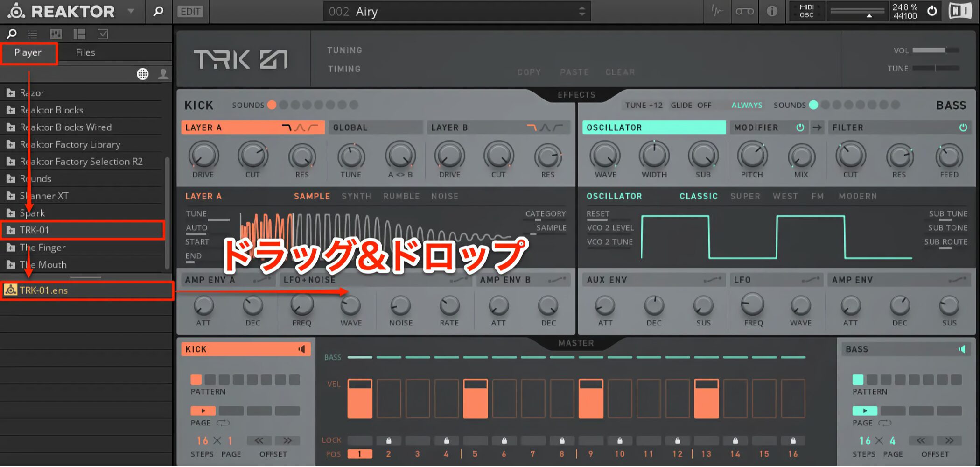The height and width of the screenshot is (467, 980).
Task: Select the GLOBAL section header
Action: [x=376, y=127]
